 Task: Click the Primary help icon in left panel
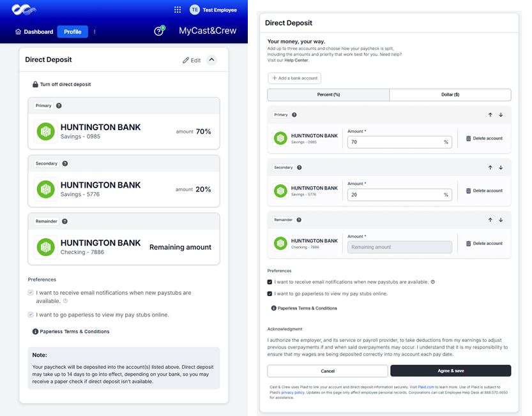click(x=59, y=105)
